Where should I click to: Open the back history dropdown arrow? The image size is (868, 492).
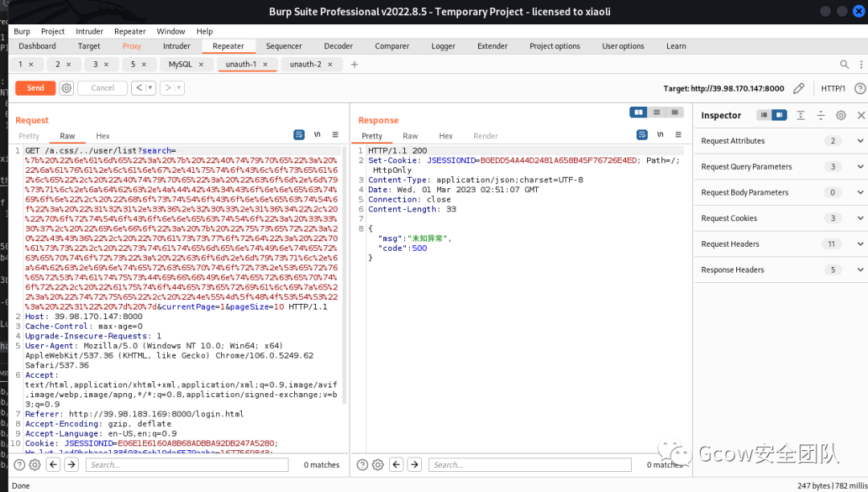pos(150,88)
